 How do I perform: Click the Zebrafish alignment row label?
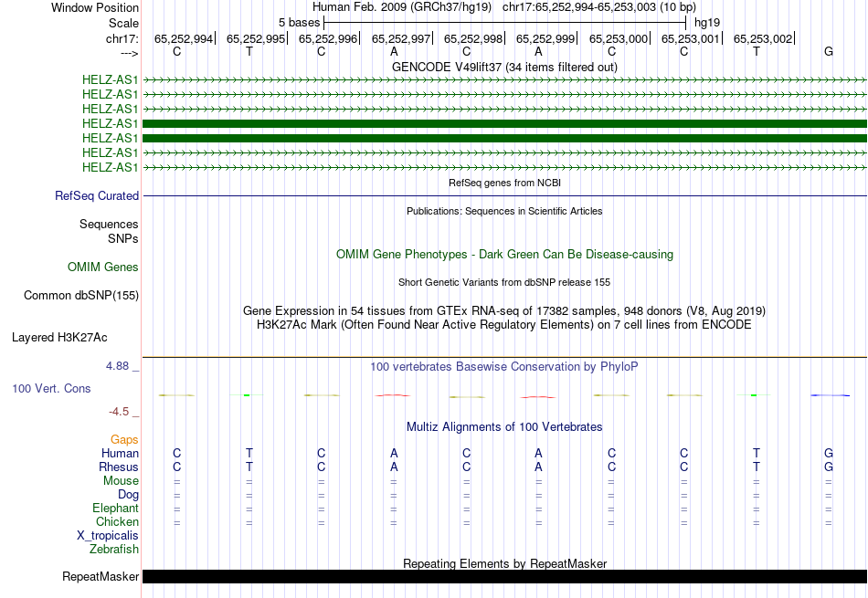pos(114,550)
